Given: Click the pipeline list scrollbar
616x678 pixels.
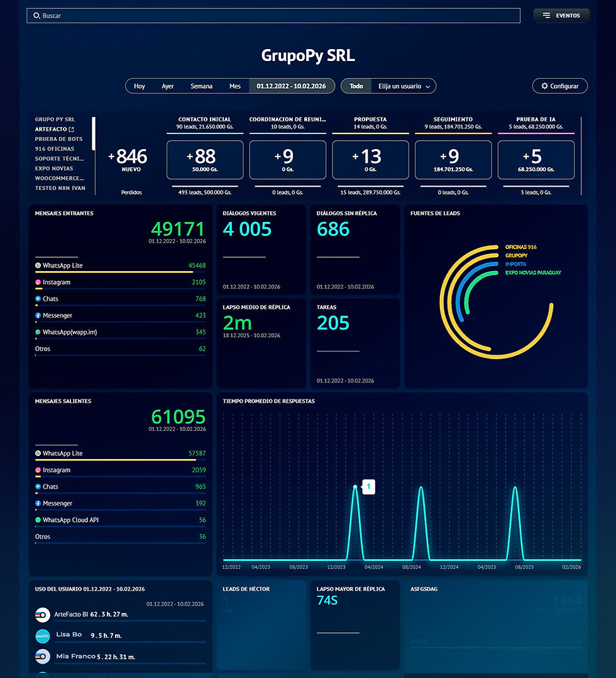Looking at the screenshot, I should point(94,133).
